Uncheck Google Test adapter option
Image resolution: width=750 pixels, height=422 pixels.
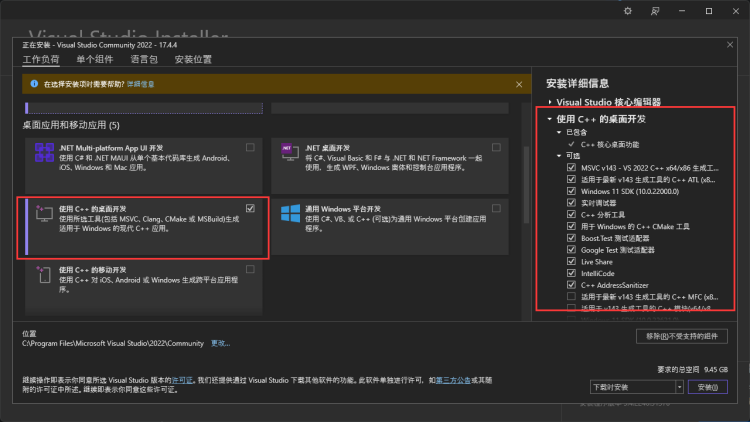tap(571, 250)
